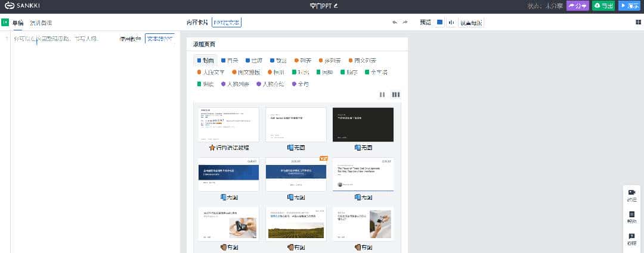The image size is (644, 253).
Task: Click the share status text
Action: click(x=546, y=6)
